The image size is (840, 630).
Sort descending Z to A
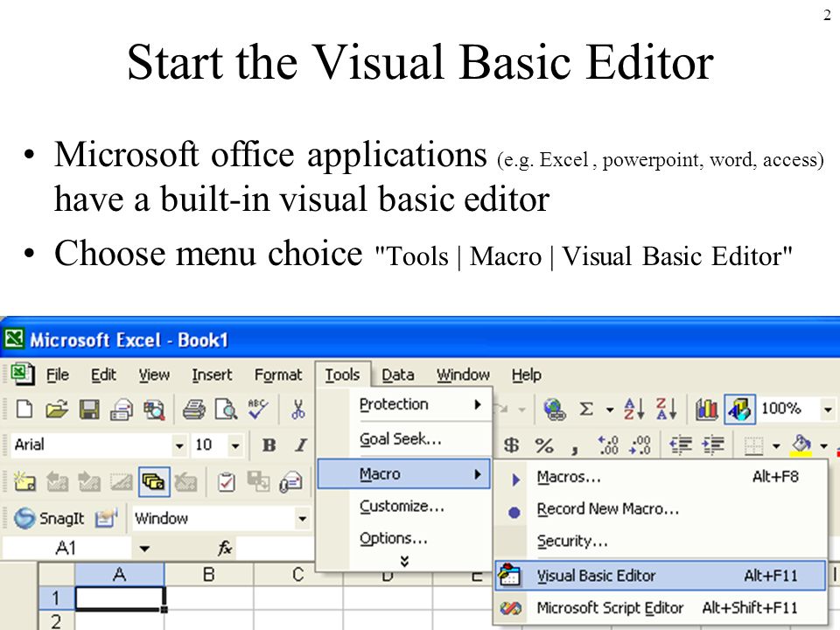tap(667, 409)
